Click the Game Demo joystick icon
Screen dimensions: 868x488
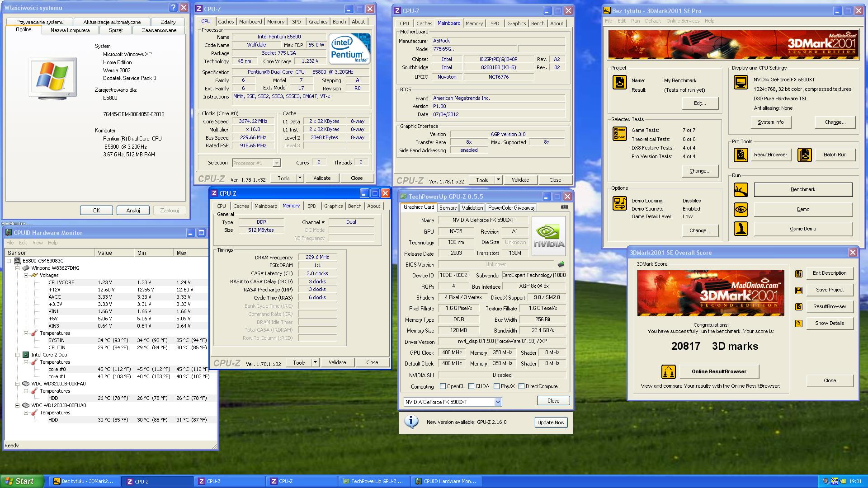[x=741, y=229]
